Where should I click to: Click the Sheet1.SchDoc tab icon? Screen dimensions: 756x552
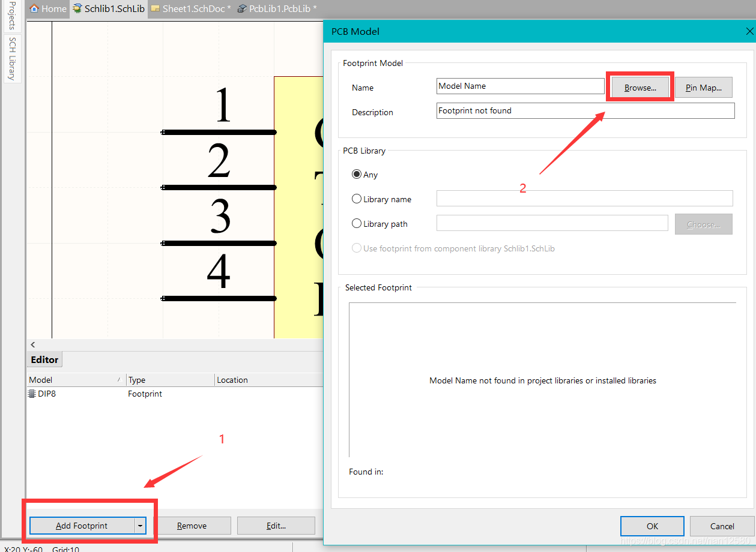click(x=156, y=8)
